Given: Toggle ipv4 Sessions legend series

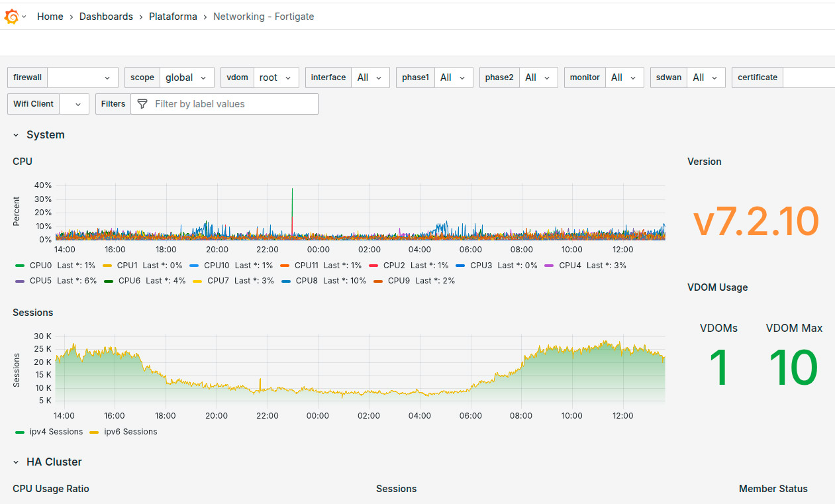Looking at the screenshot, I should (x=56, y=432).
